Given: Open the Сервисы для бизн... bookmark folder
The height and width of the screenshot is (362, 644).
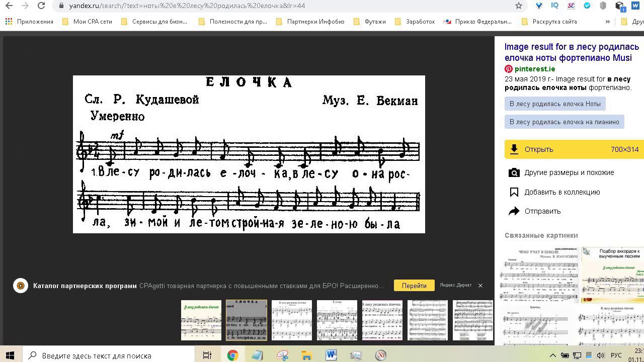Looking at the screenshot, I should point(154,22).
